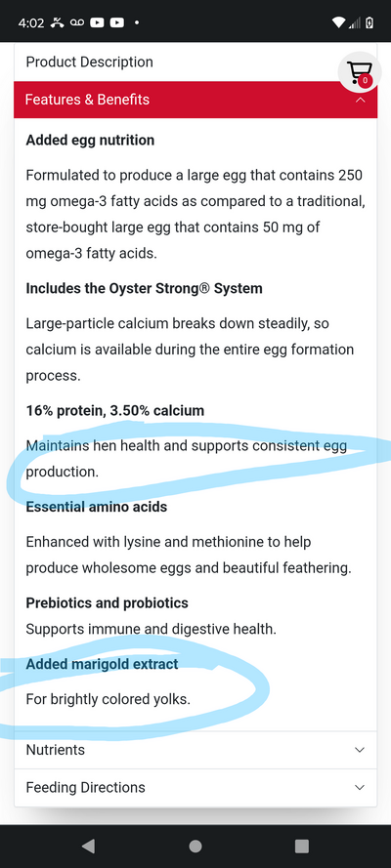Tap the voicemail notification icon

77,22
